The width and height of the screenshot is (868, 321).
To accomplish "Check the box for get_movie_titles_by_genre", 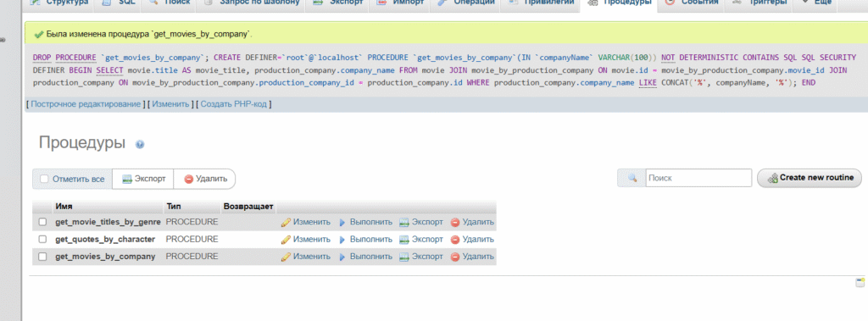I will [x=42, y=222].
